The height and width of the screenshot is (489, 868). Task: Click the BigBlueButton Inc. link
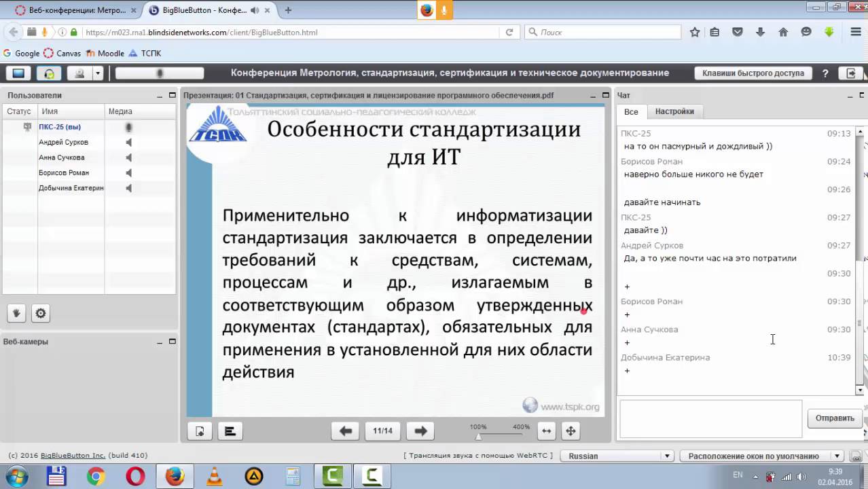coord(73,455)
